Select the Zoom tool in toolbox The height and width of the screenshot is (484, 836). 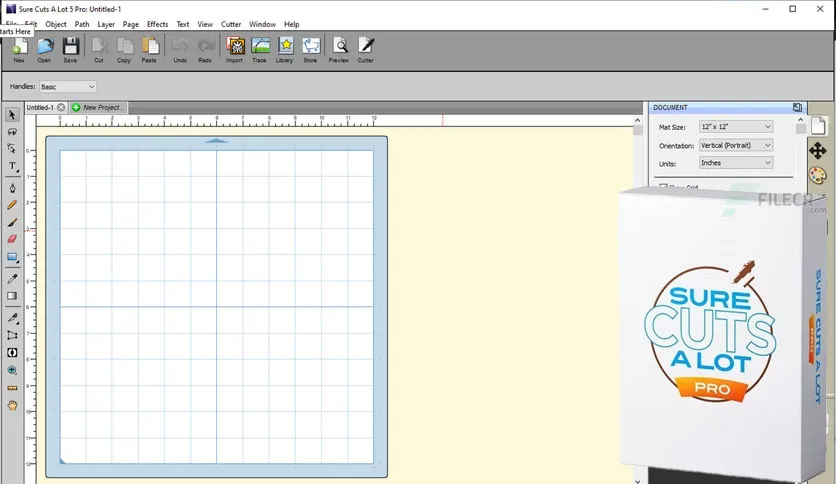tap(12, 370)
